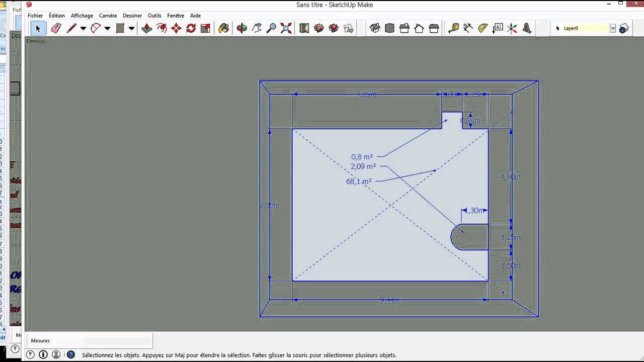Click the Mesures input field
Viewport: 644px width, 362px height.
[x=118, y=341]
